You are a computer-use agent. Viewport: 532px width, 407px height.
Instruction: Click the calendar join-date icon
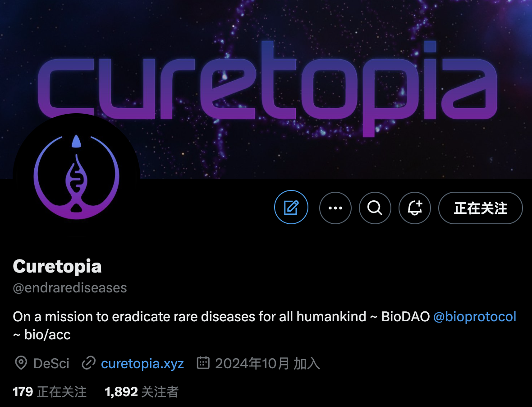(203, 363)
